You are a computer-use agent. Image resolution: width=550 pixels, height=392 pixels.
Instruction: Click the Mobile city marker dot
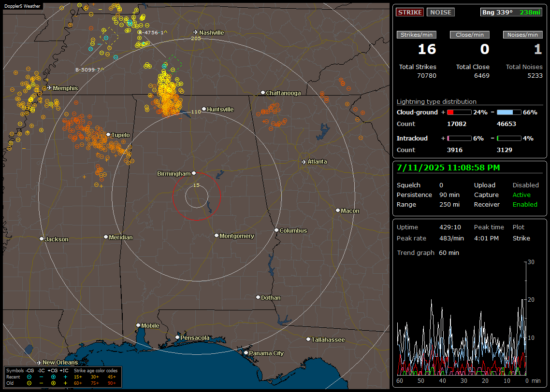138,325
